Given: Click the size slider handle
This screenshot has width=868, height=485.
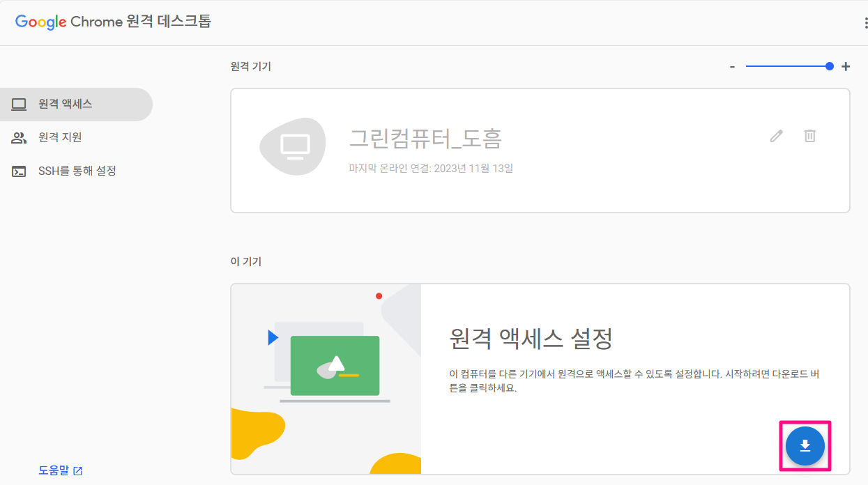Looking at the screenshot, I should click(x=829, y=66).
